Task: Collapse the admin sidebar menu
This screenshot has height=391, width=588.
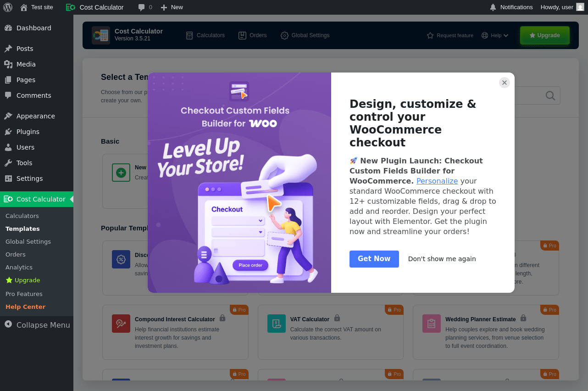Action: click(37, 325)
